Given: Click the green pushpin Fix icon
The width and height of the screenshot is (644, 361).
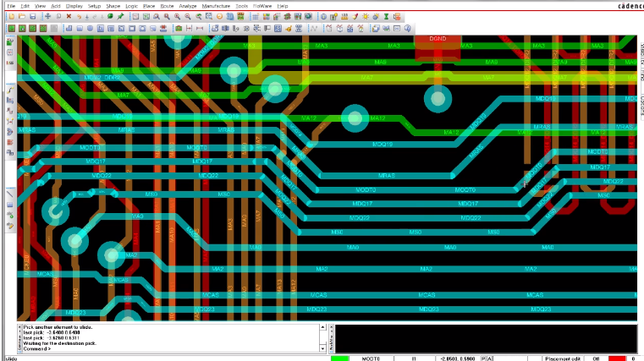Looking at the screenshot, I should point(120,16).
